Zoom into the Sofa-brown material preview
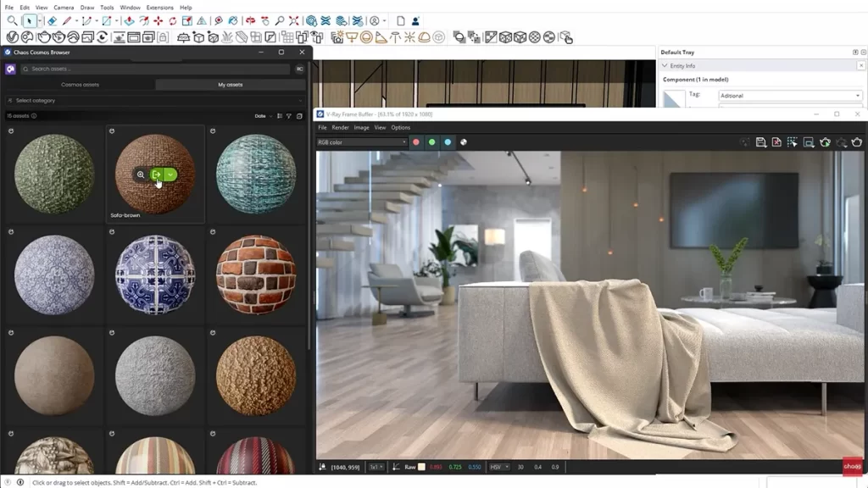Viewport: 868px width, 488px height. click(142, 175)
